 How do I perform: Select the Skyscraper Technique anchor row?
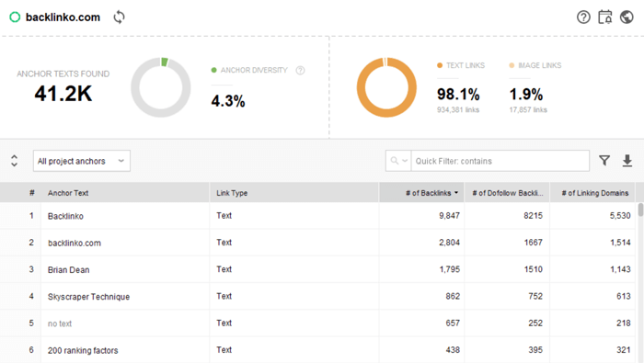(x=318, y=296)
